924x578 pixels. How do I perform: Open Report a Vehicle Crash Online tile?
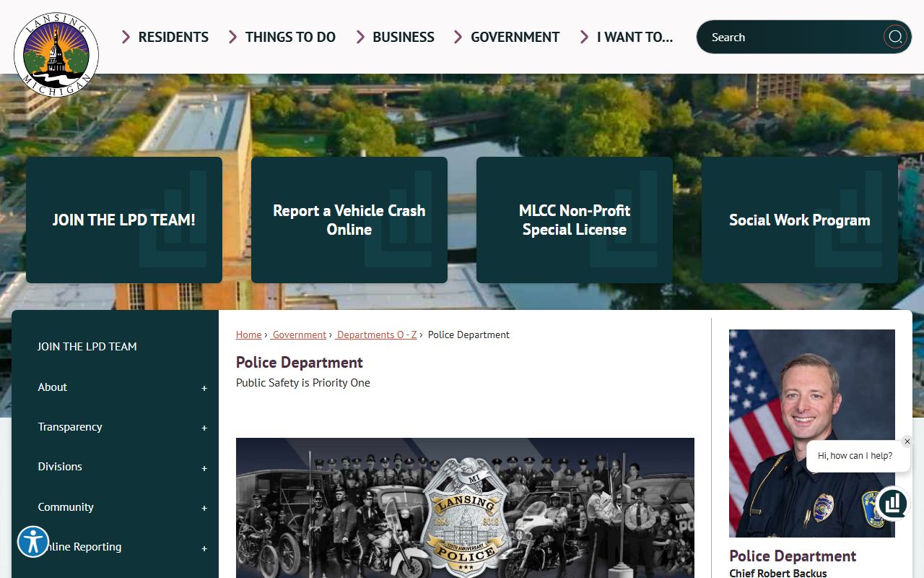pyautogui.click(x=349, y=220)
